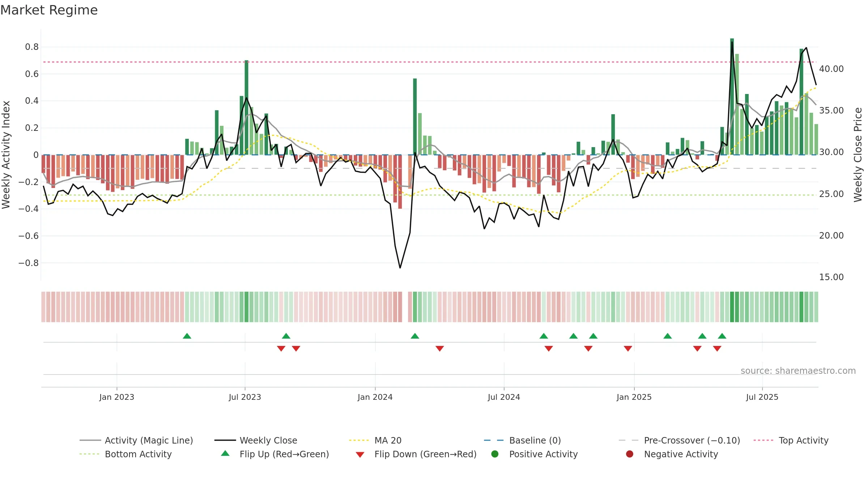Image resolution: width=868 pixels, height=488 pixels.
Task: Click the 25.00 tick on the price axis
Action: coord(831,194)
